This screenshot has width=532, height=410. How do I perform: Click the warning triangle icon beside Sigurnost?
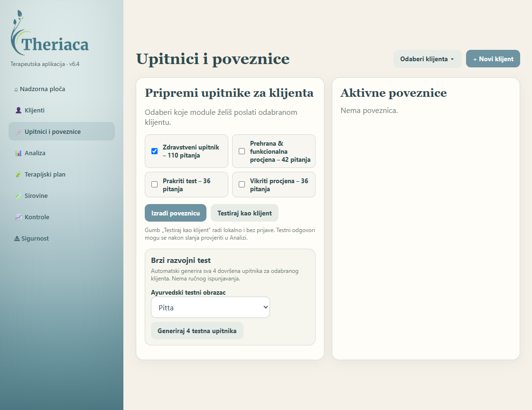pyautogui.click(x=17, y=238)
